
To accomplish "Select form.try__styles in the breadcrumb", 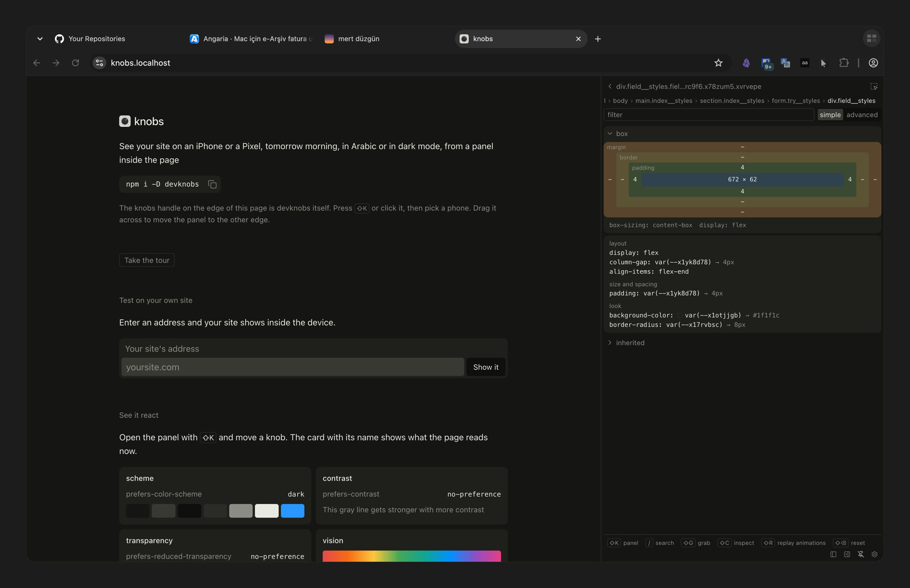I will (x=795, y=101).
